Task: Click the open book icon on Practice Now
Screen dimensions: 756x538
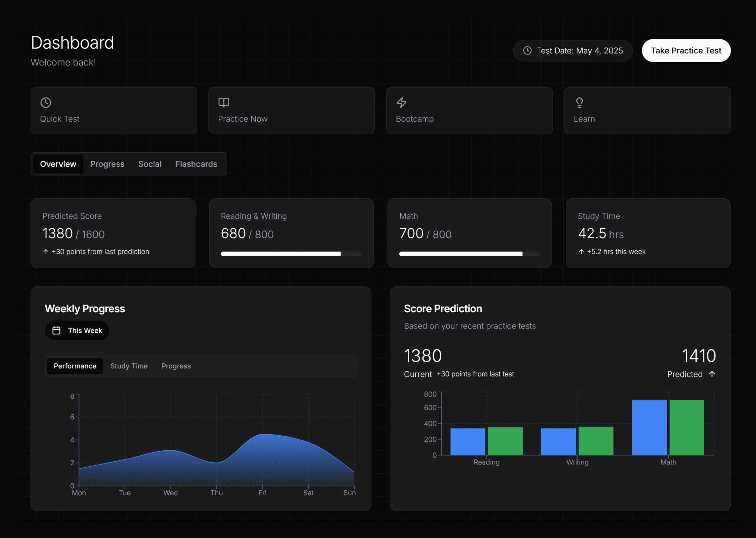Action: tap(224, 102)
